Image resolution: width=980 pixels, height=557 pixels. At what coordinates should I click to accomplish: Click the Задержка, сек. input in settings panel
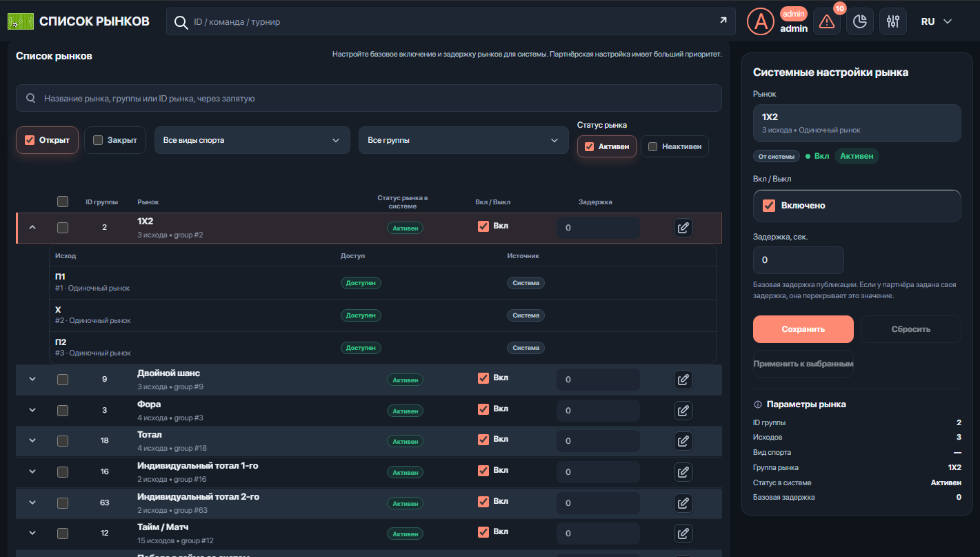(x=799, y=260)
